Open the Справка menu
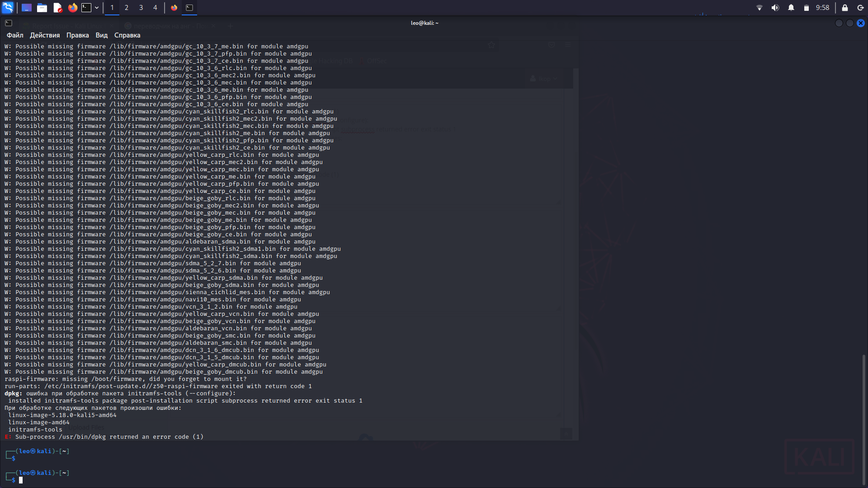 127,35
